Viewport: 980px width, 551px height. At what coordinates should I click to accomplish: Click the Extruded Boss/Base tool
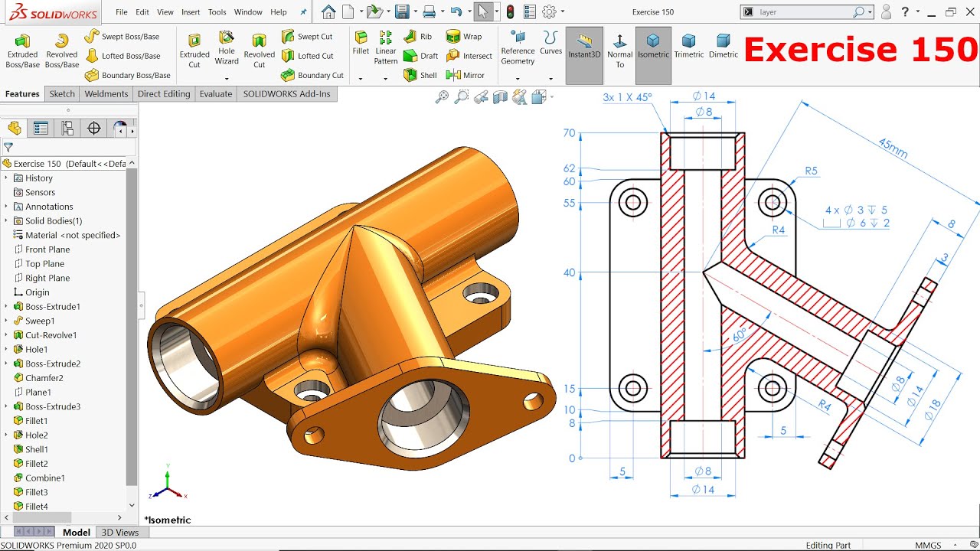[x=22, y=51]
